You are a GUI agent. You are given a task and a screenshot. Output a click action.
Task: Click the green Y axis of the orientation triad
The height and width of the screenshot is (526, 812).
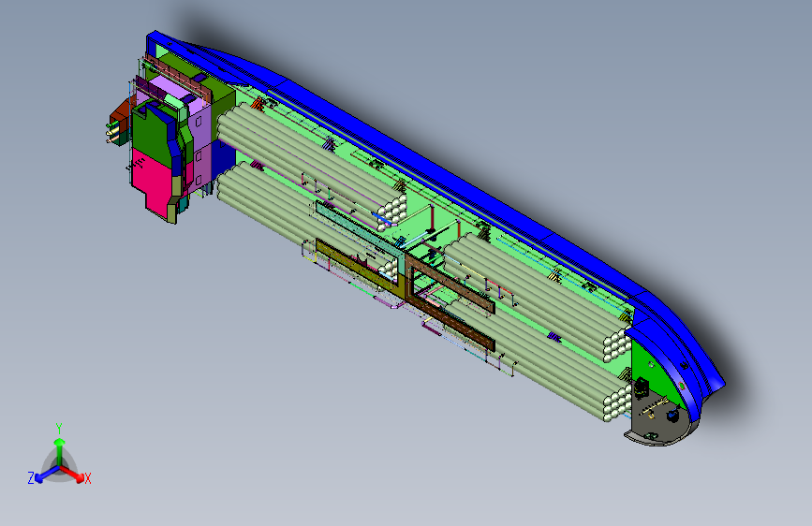[x=60, y=451]
